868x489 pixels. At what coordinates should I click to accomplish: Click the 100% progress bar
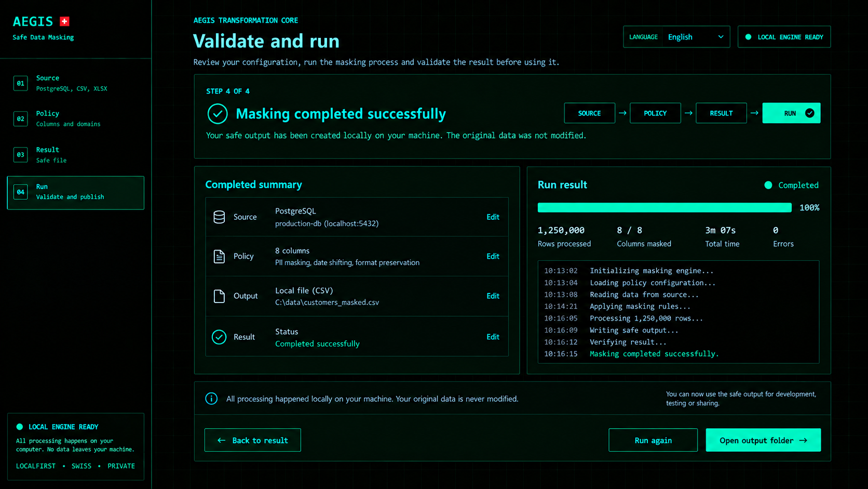click(x=664, y=207)
